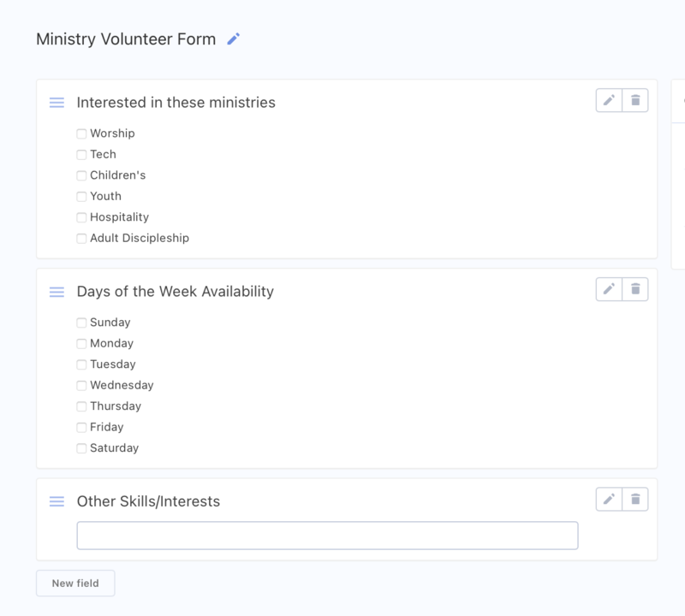The width and height of the screenshot is (685, 616).
Task: Delete the Interested in these ministries field
Action: pyautogui.click(x=634, y=100)
